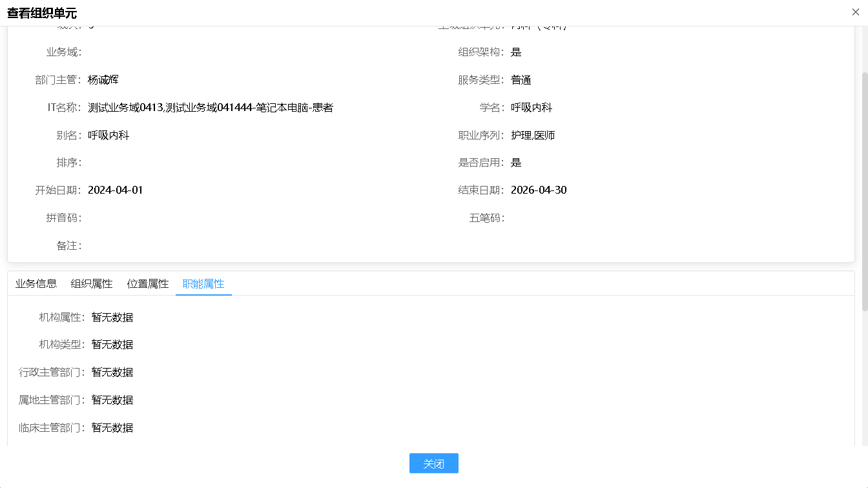Image resolution: width=868 pixels, height=488 pixels.
Task: Switch to the 业务信息 tab
Action: [x=35, y=283]
